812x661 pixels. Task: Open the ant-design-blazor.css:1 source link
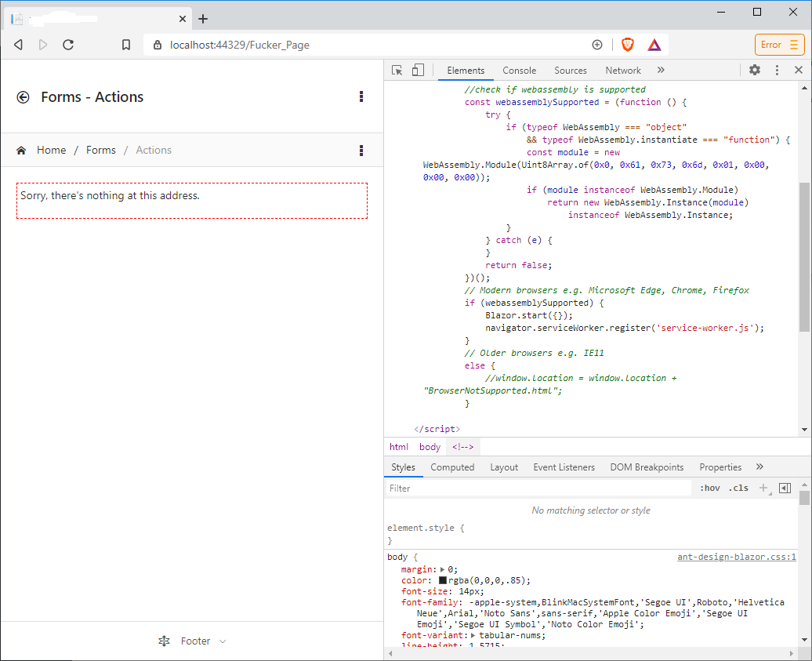736,557
